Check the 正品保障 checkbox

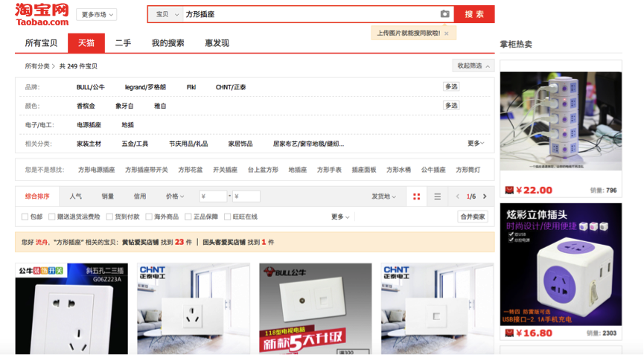tap(188, 217)
